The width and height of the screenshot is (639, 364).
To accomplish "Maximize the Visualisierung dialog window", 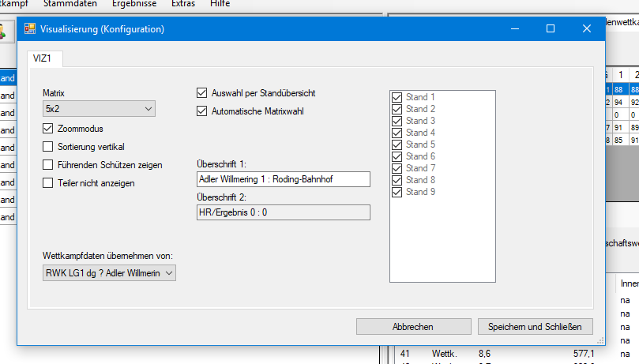I will [x=551, y=28].
